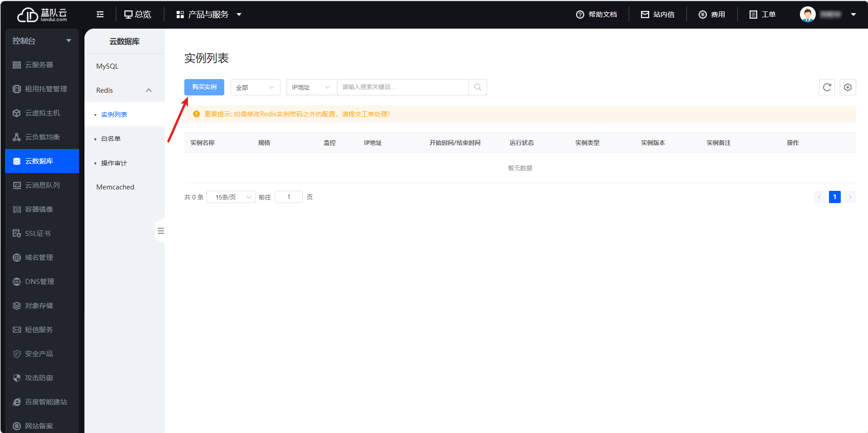868x433 pixels.
Task: Open the 全部 filter dropdown
Action: click(x=255, y=87)
